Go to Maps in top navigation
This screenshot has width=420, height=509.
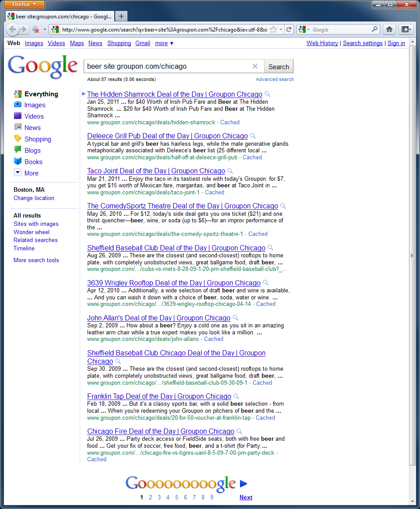click(77, 43)
